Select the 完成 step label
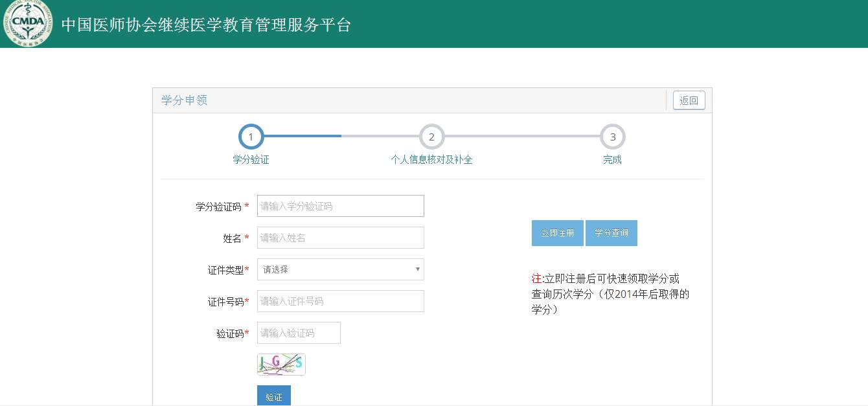 point(612,160)
